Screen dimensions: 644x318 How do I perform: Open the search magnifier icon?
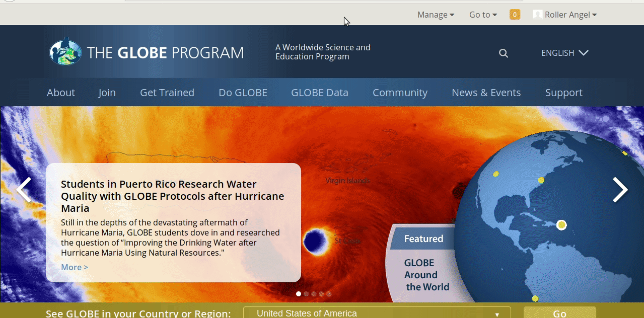[503, 53]
